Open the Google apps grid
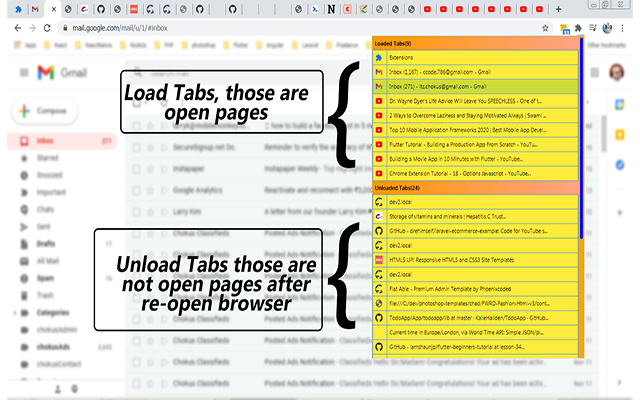Viewport: 640px width, 400px height. coord(594,73)
